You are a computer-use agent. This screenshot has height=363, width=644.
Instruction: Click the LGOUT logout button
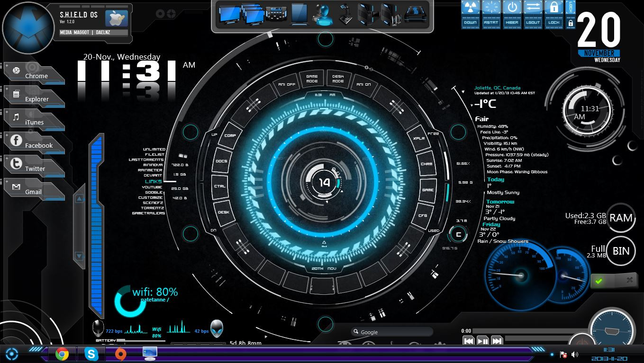533,14
